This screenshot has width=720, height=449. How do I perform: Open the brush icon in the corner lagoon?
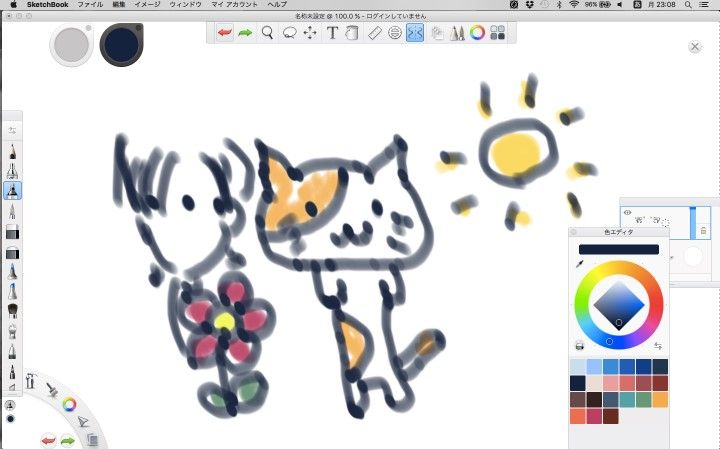52,390
